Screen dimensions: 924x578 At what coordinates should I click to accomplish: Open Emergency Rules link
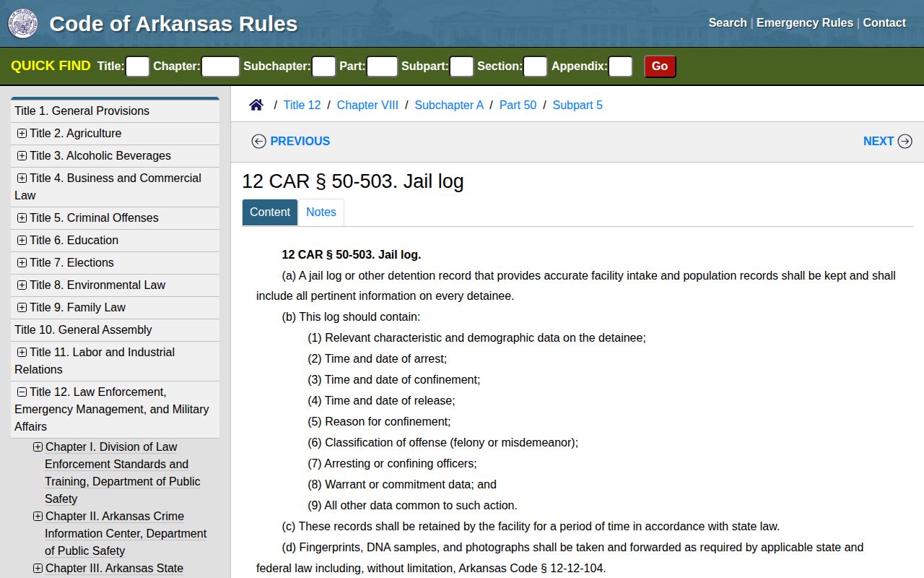point(805,22)
